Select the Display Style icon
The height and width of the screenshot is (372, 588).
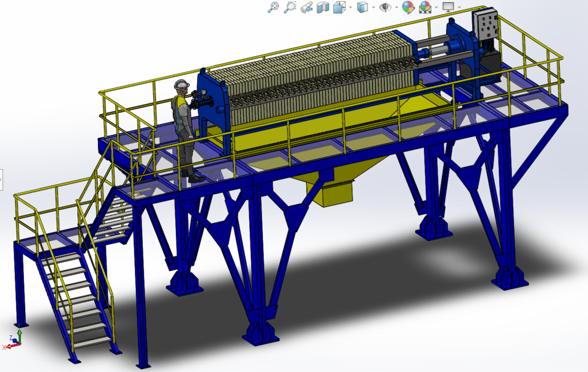[362, 8]
